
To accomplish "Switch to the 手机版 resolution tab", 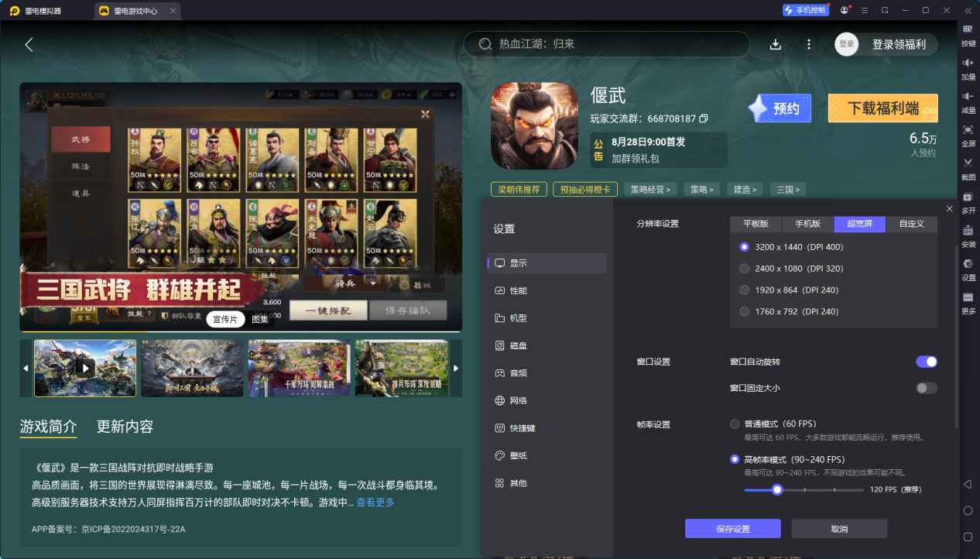I will click(807, 224).
